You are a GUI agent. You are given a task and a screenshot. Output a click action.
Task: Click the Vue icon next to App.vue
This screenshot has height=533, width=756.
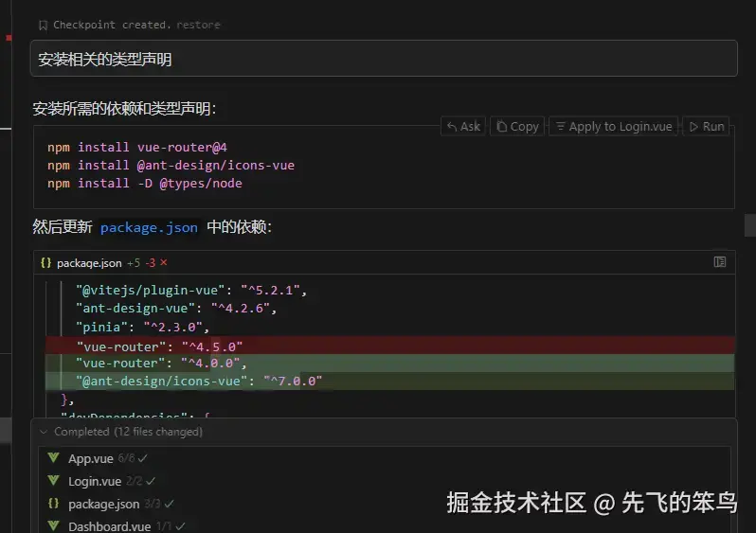pyautogui.click(x=53, y=458)
